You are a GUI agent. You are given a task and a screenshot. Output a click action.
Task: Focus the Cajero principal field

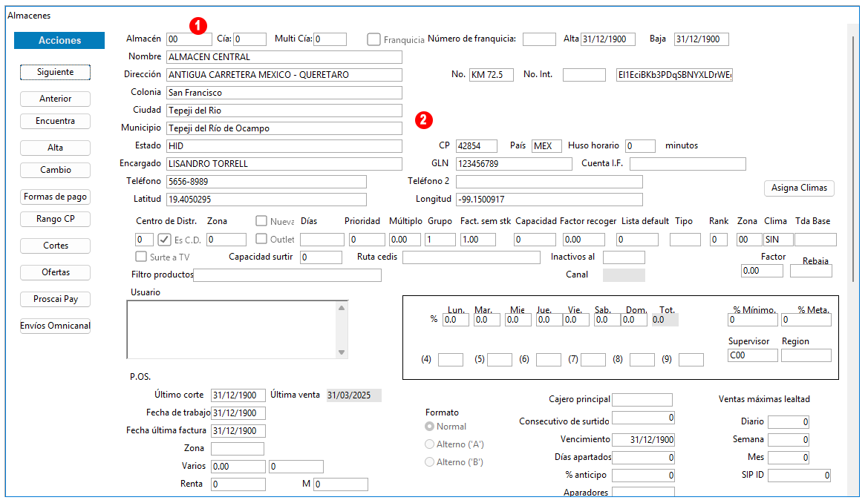pos(642,400)
